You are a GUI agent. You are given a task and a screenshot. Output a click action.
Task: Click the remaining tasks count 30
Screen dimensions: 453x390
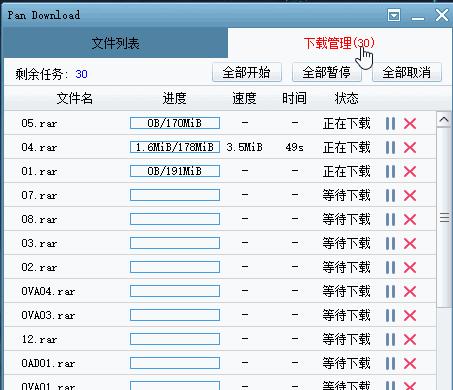pyautogui.click(x=82, y=74)
